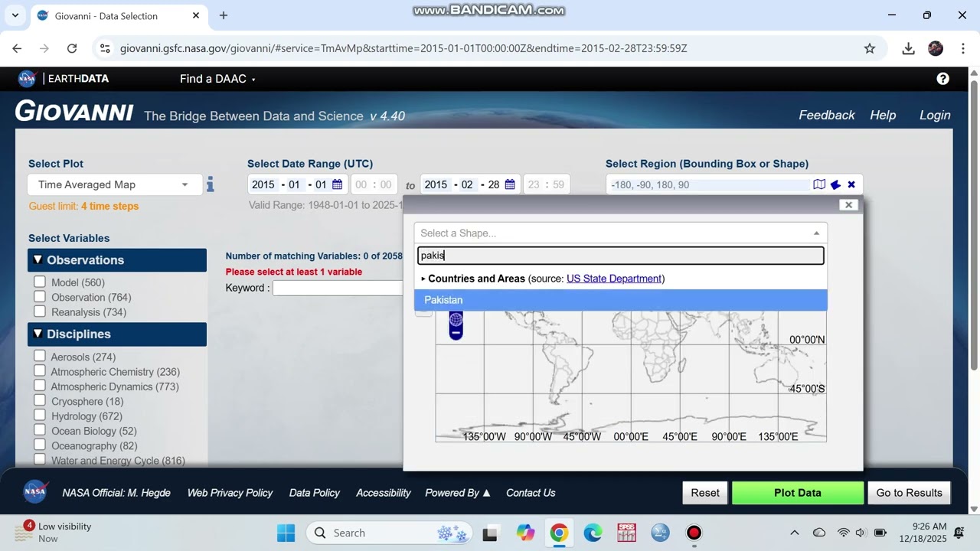Check the Cryosphere (18) checkbox
980x551 pixels.
(x=40, y=400)
